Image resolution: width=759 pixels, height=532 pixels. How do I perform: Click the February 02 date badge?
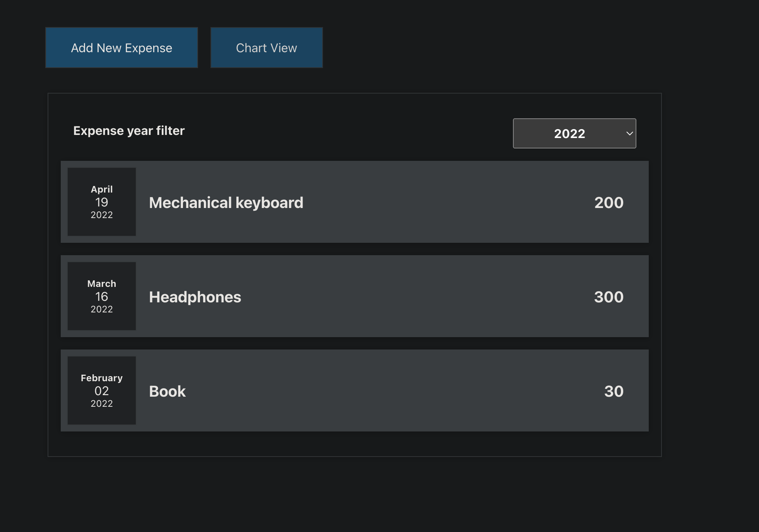pos(101,390)
